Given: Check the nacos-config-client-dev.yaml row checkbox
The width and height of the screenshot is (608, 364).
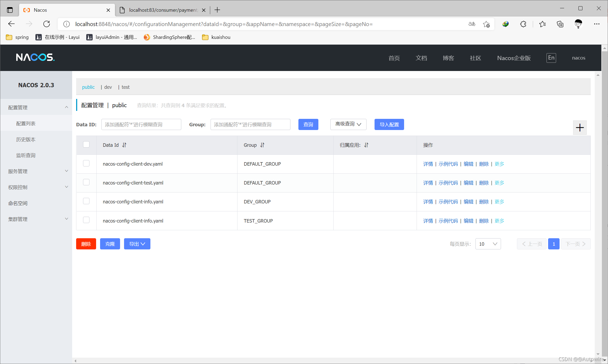Looking at the screenshot, I should coord(86,163).
